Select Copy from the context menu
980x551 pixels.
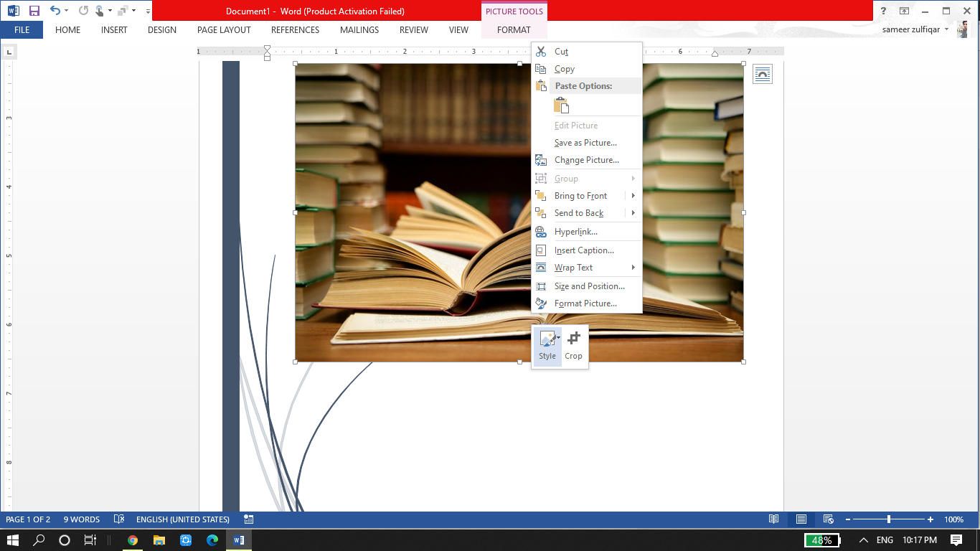coord(564,68)
